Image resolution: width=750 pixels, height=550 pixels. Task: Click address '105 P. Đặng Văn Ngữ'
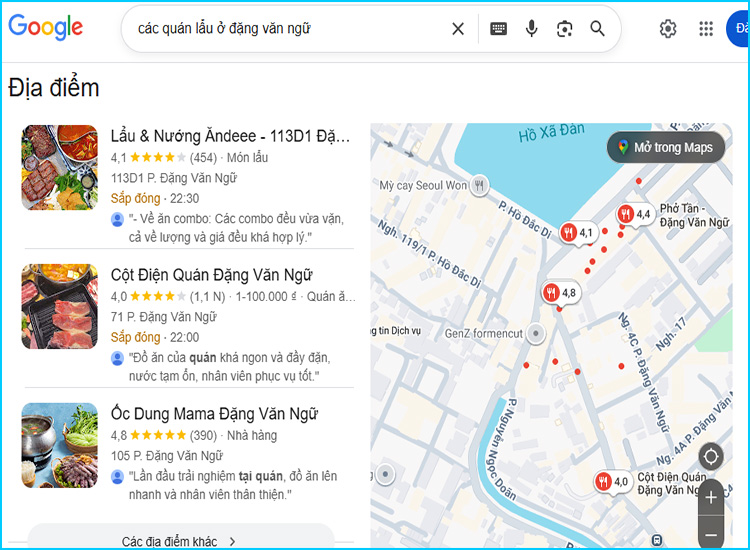click(x=167, y=455)
